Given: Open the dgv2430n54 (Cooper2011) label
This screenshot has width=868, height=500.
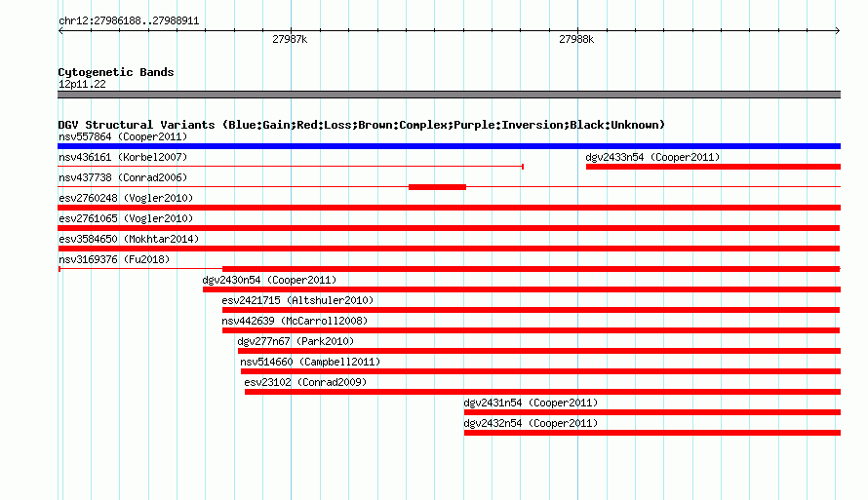Looking at the screenshot, I should click(x=269, y=280).
